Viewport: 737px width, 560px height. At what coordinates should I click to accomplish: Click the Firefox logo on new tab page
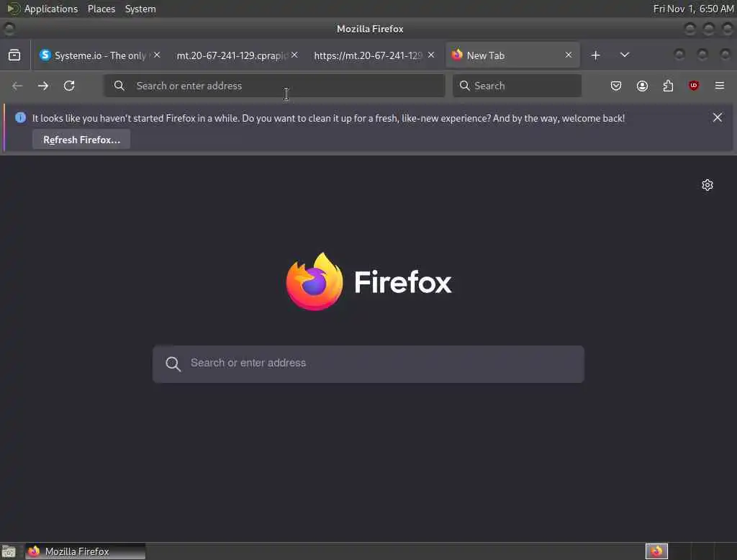[315, 281]
